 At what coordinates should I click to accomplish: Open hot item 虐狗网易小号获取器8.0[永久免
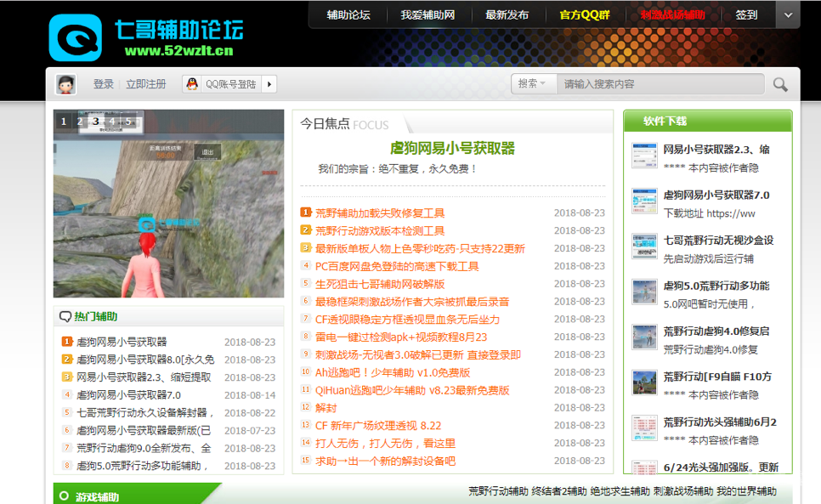(x=145, y=360)
